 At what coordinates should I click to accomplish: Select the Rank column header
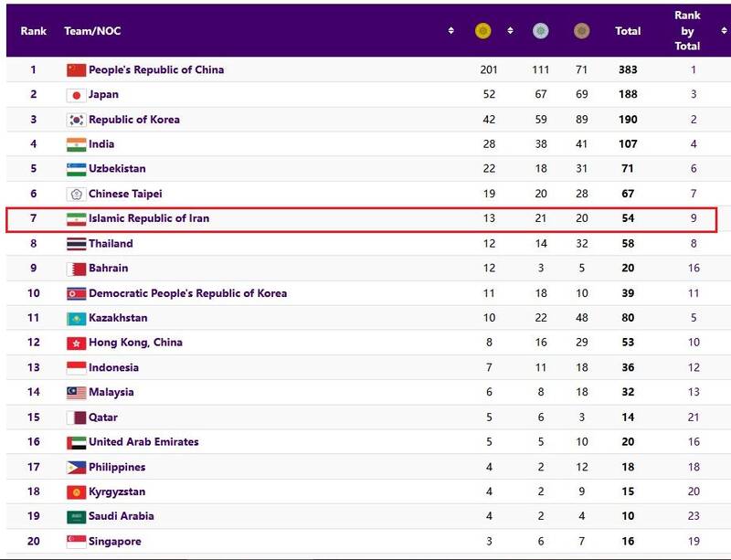(x=34, y=31)
